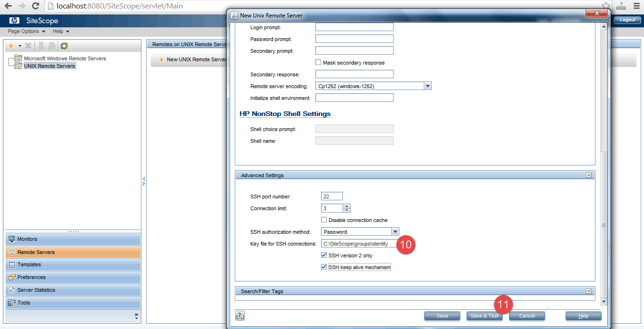Click the UNIX Remote Servers folder icon
This screenshot has width=644, height=329.
(18, 66)
